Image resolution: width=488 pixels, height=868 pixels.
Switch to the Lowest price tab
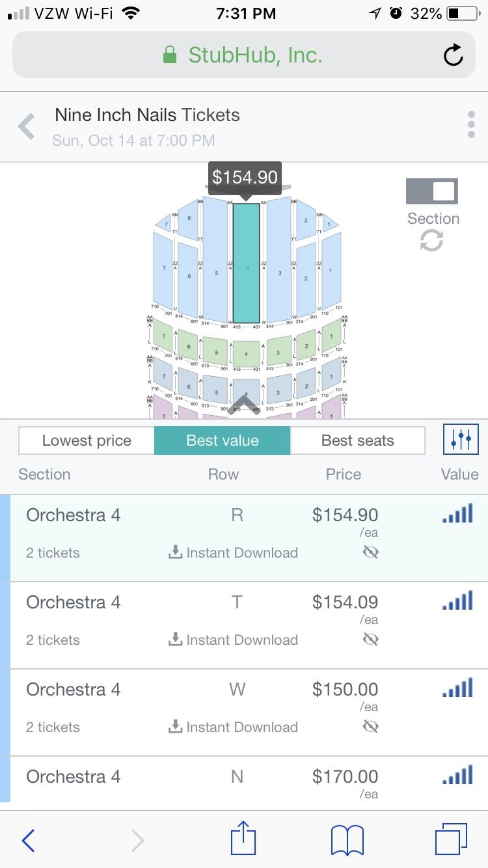click(87, 441)
